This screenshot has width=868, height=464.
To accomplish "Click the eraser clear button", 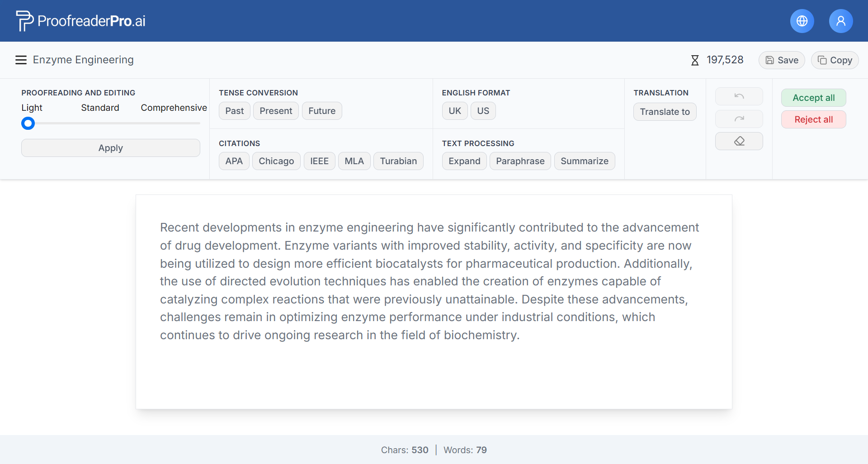I will tap(739, 141).
